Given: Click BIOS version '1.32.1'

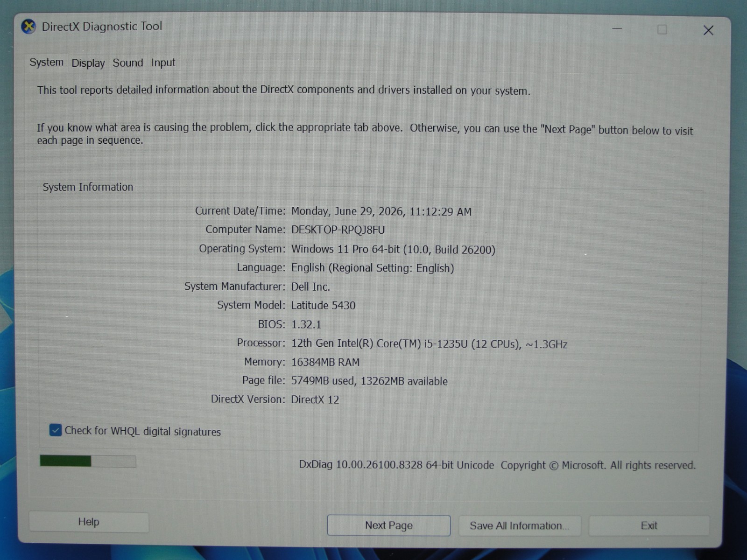Looking at the screenshot, I should [306, 324].
